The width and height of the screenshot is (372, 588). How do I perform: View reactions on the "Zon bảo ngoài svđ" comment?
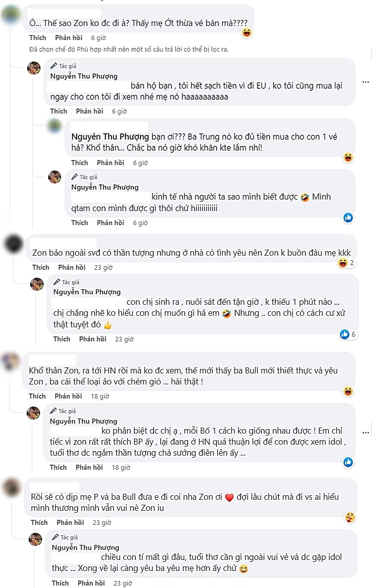(345, 262)
